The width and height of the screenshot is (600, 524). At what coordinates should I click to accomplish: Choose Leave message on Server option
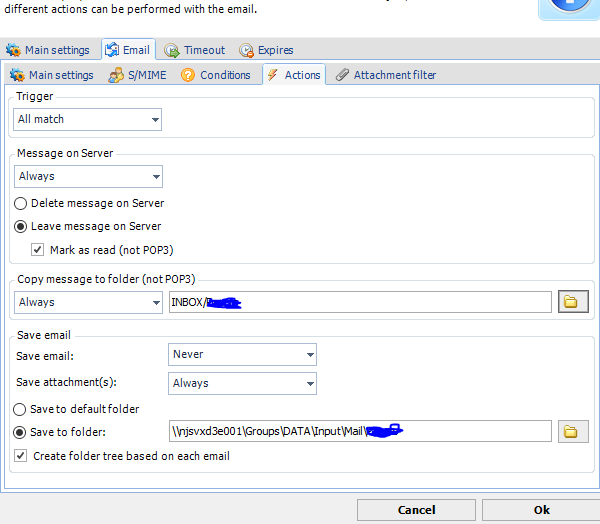tap(22, 226)
